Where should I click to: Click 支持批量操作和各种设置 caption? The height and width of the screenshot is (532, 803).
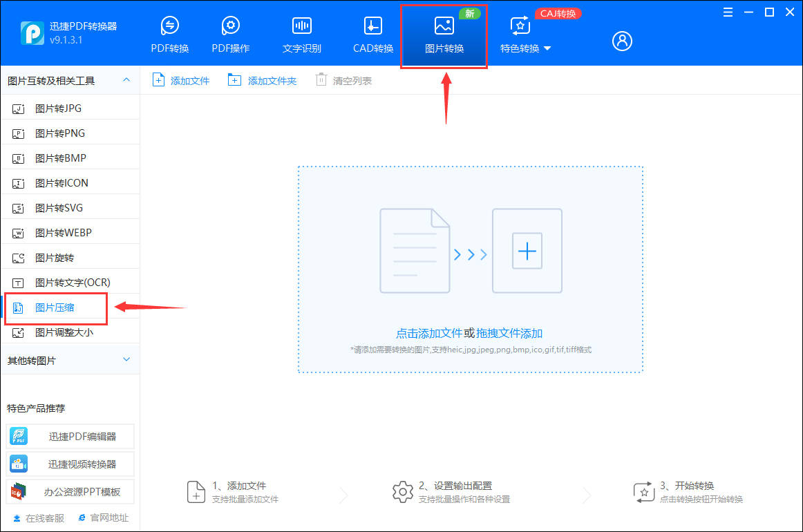[x=464, y=500]
